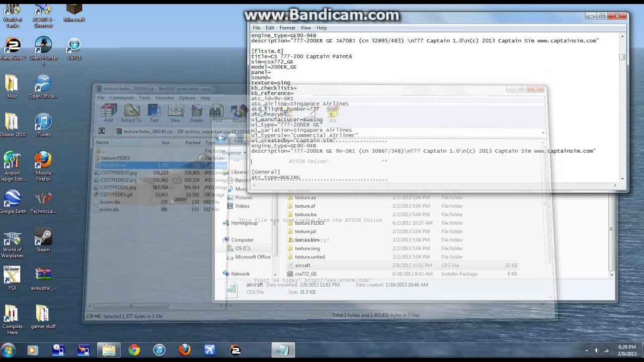Open the Favorites menu in WinRAR
Image resolution: width=644 pixels, height=362 pixels.
(165, 98)
